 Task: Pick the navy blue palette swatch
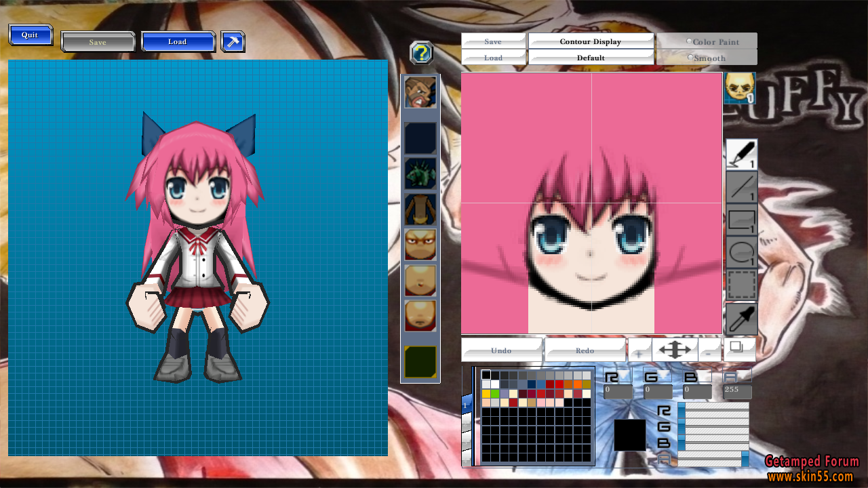(x=532, y=384)
